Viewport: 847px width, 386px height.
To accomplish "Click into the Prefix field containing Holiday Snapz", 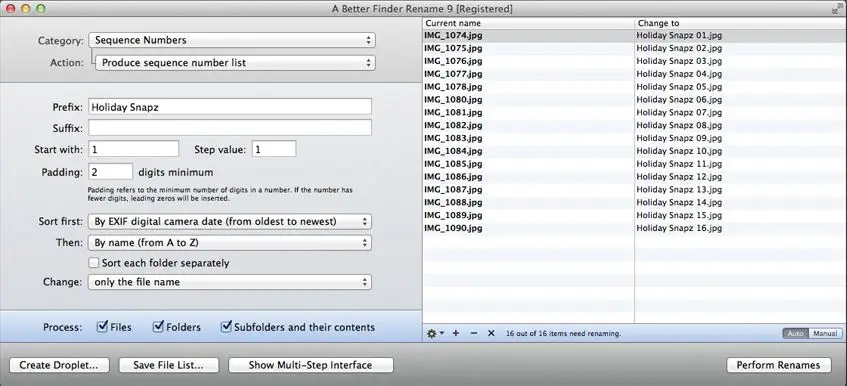I will click(230, 107).
